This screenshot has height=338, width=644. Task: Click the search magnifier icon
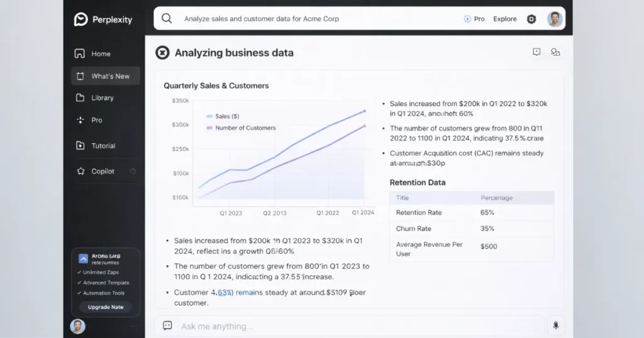167,19
